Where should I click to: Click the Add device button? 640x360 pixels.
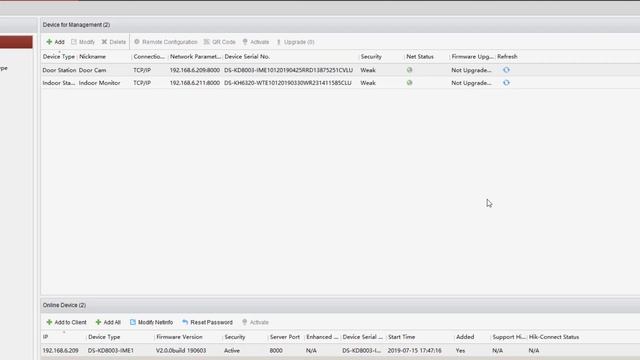coord(55,42)
